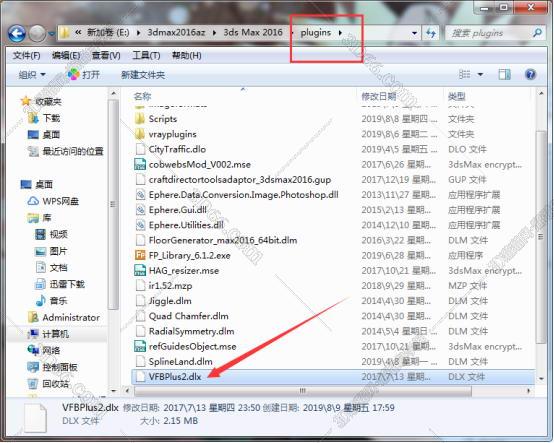This screenshot has width=554, height=443.
Task: Open 网络 in navigation pane
Action: click(x=44, y=350)
